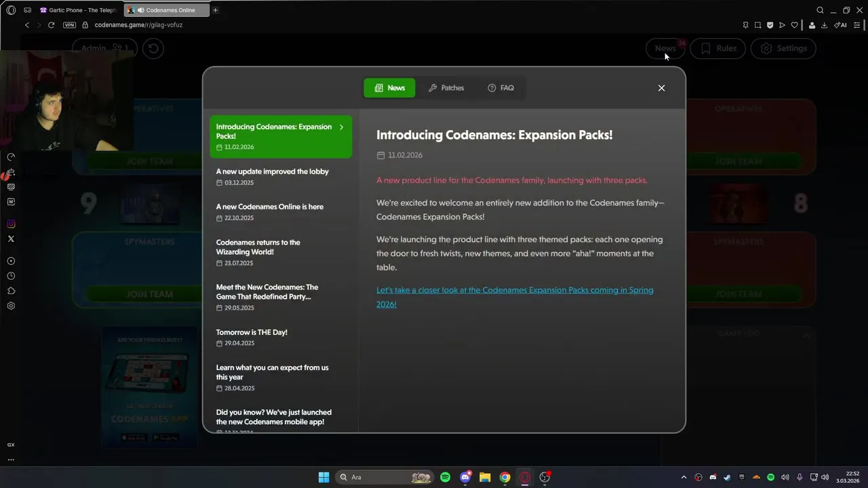868x488 pixels.
Task: Click the red tagline about new product line
Action: (x=512, y=180)
